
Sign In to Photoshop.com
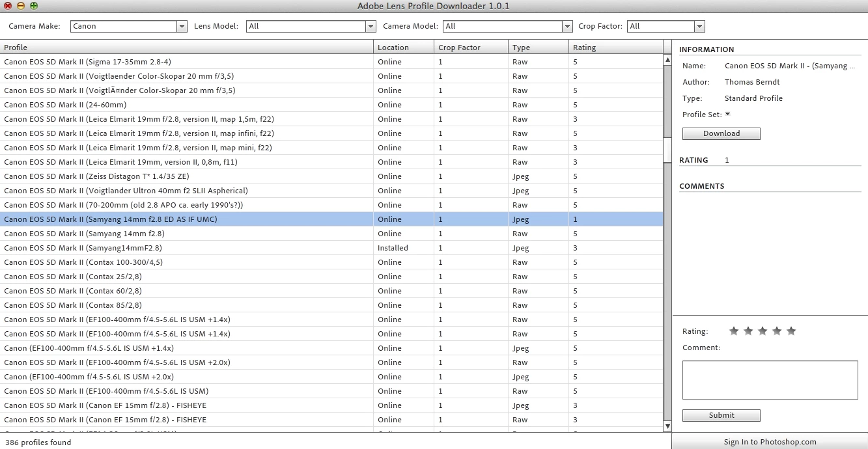[x=770, y=442]
